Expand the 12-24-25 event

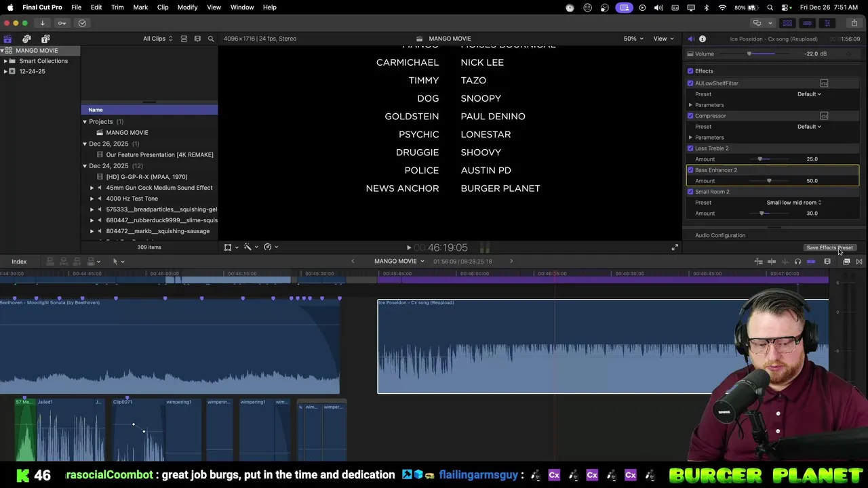click(5, 71)
